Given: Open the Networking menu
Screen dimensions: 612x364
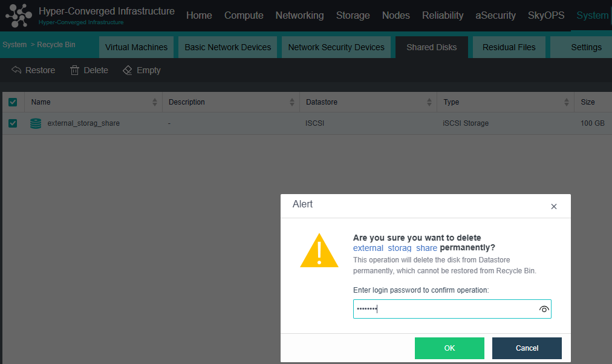Looking at the screenshot, I should (299, 16).
